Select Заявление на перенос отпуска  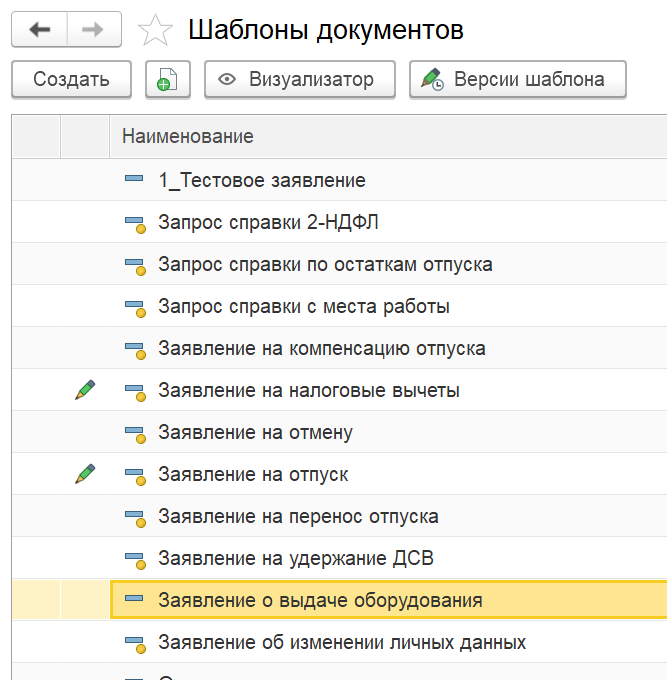(298, 517)
